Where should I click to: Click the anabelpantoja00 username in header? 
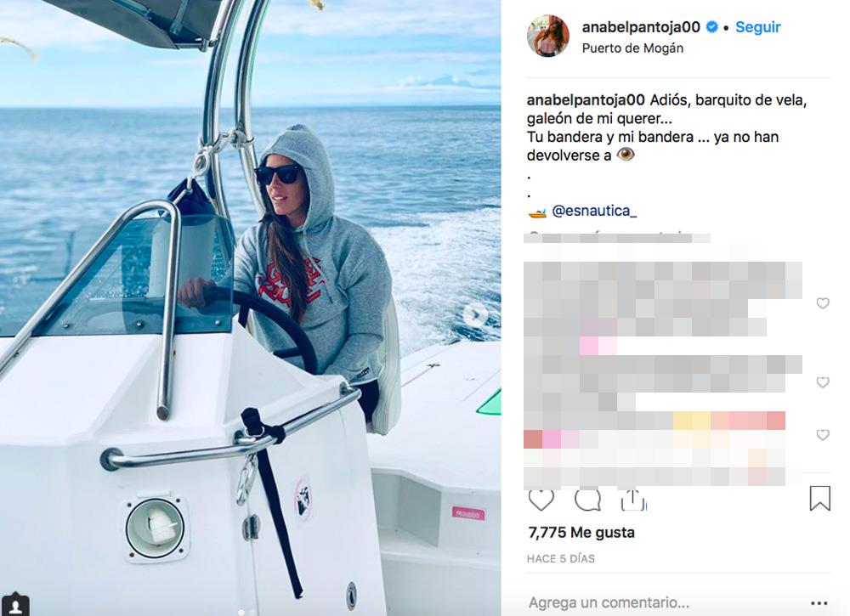coord(641,26)
